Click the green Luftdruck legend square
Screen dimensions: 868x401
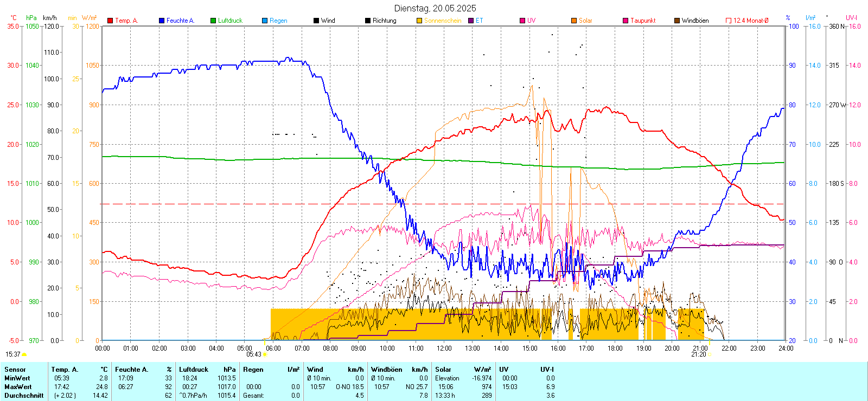coord(213,21)
